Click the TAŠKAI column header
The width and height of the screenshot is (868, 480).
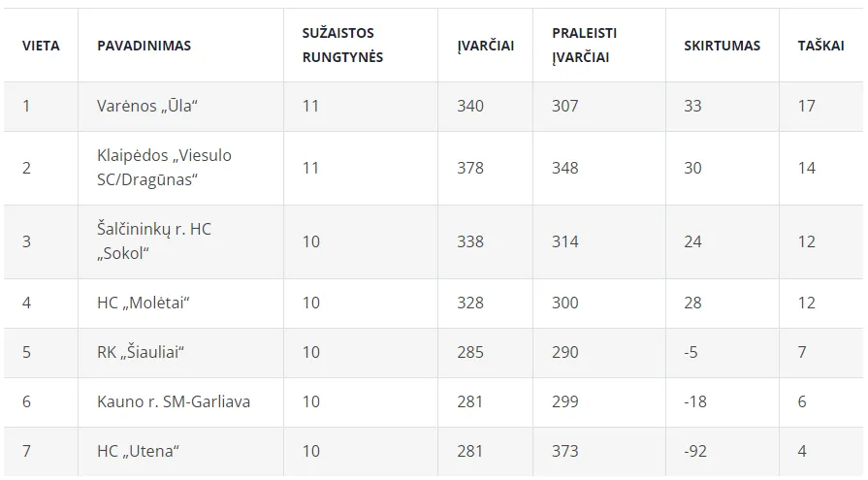pos(820,46)
